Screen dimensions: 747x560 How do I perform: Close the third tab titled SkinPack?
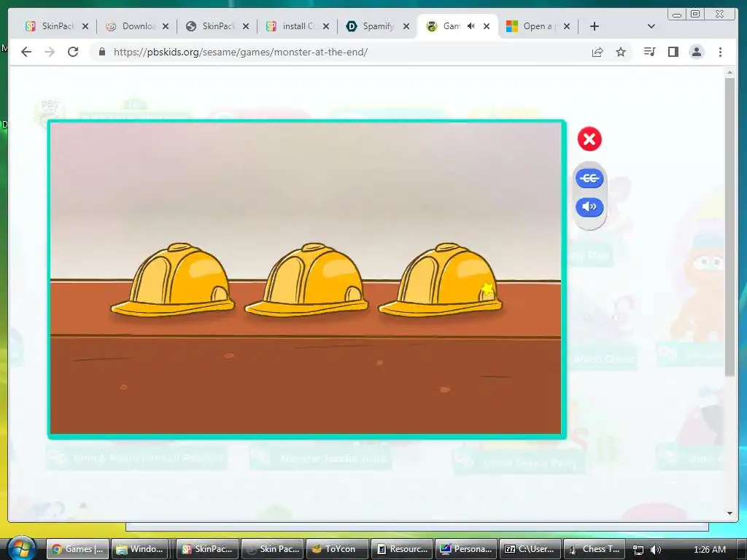(246, 26)
